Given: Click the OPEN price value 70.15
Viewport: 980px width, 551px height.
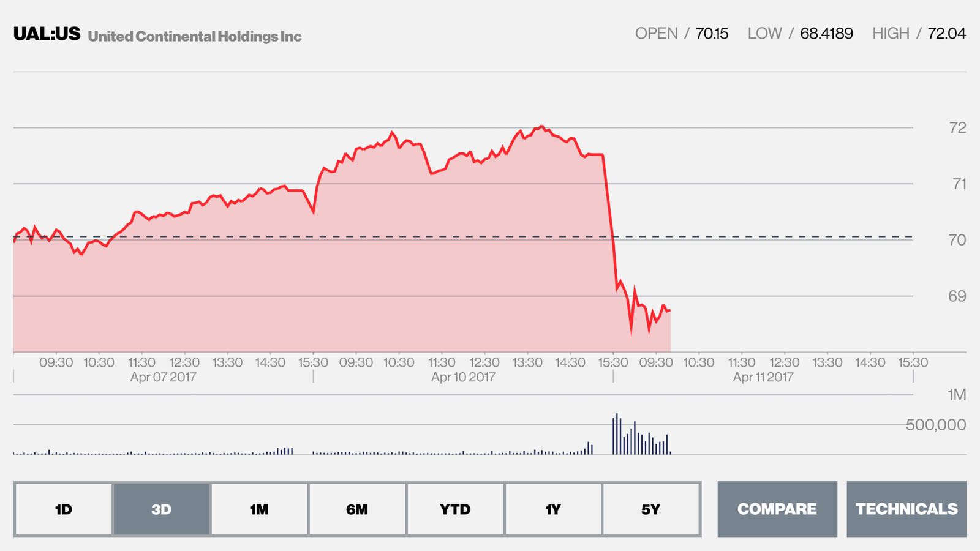Looking at the screenshot, I should point(712,34).
